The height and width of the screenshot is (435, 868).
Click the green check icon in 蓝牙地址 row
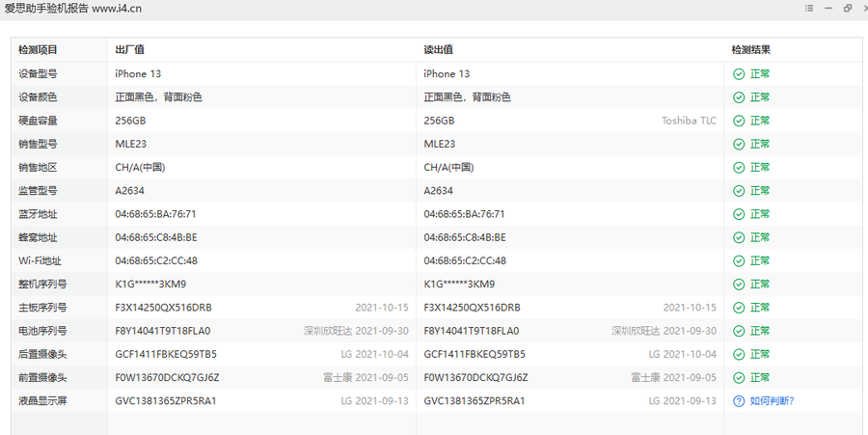pos(739,214)
